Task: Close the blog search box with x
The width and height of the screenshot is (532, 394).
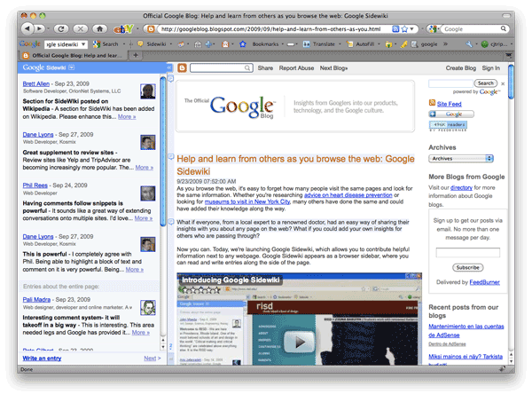Action: pyautogui.click(x=503, y=83)
